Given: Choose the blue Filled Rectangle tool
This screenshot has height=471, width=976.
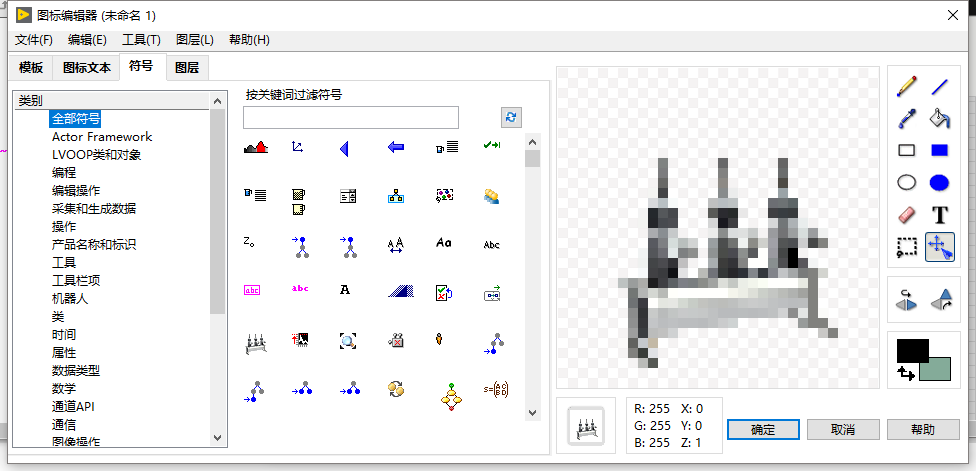Looking at the screenshot, I should [939, 150].
